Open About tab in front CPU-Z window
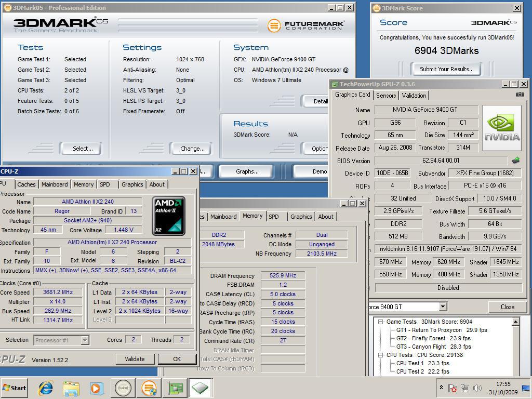The image size is (532, 399). 157,184
